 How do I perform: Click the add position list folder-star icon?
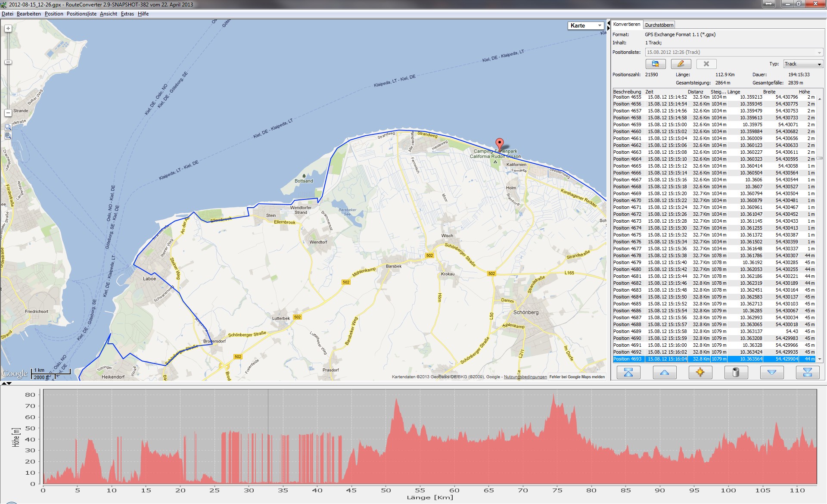click(655, 64)
